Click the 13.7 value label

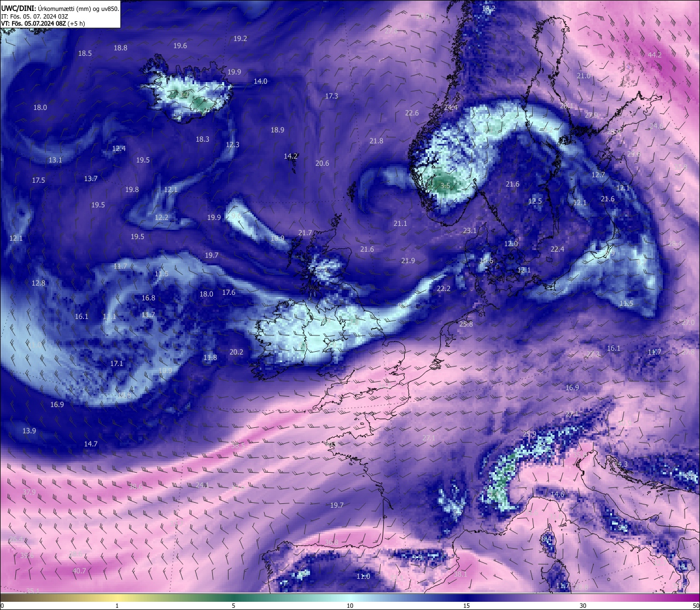(x=91, y=179)
